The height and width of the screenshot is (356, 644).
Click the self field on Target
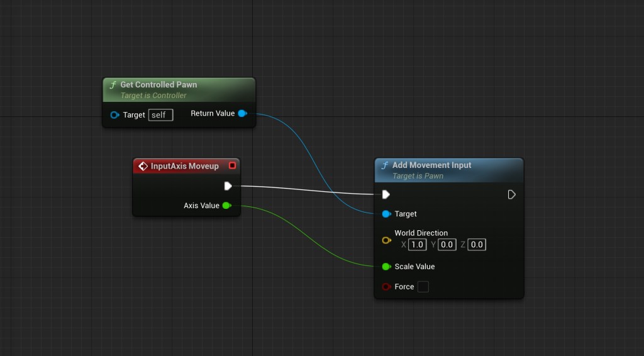click(160, 115)
